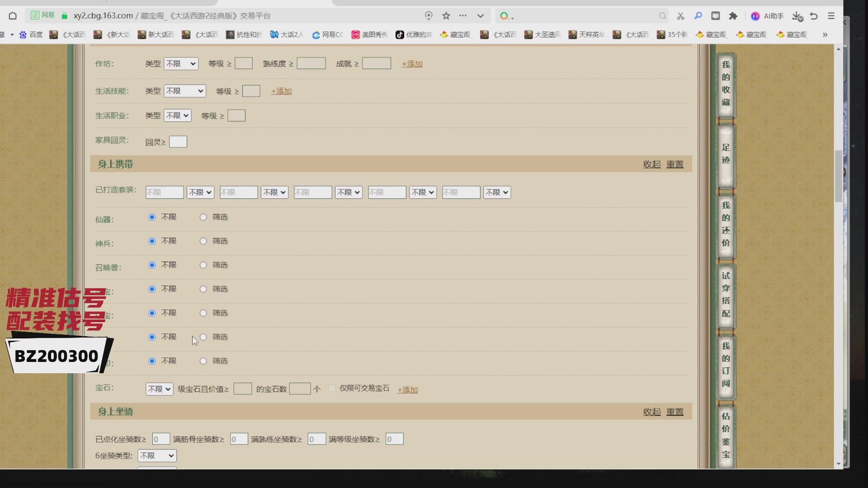Click 重置 in the 身上携带 section
The height and width of the screenshot is (488, 868).
coord(675,164)
